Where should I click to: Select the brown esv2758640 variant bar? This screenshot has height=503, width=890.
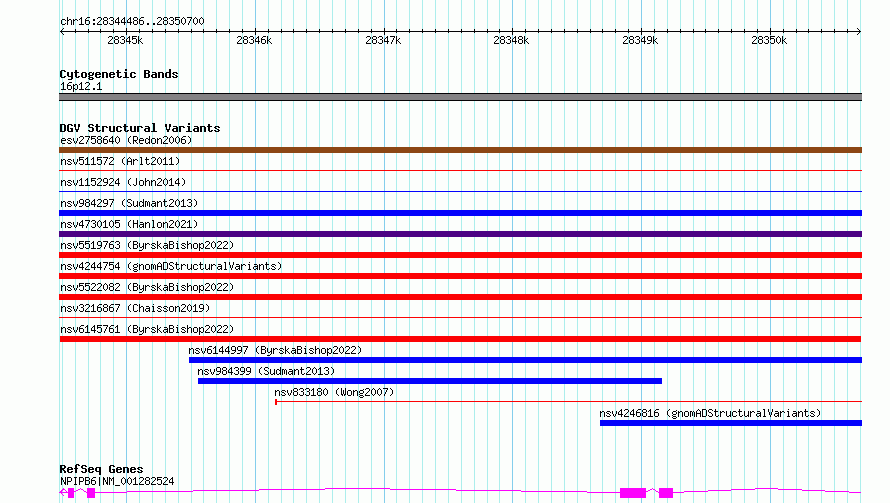[x=460, y=150]
